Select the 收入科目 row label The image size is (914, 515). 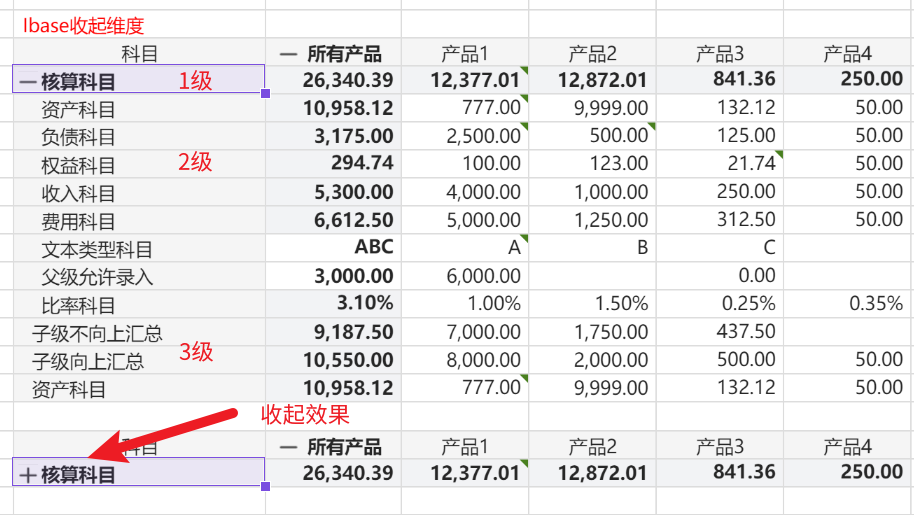(78, 193)
